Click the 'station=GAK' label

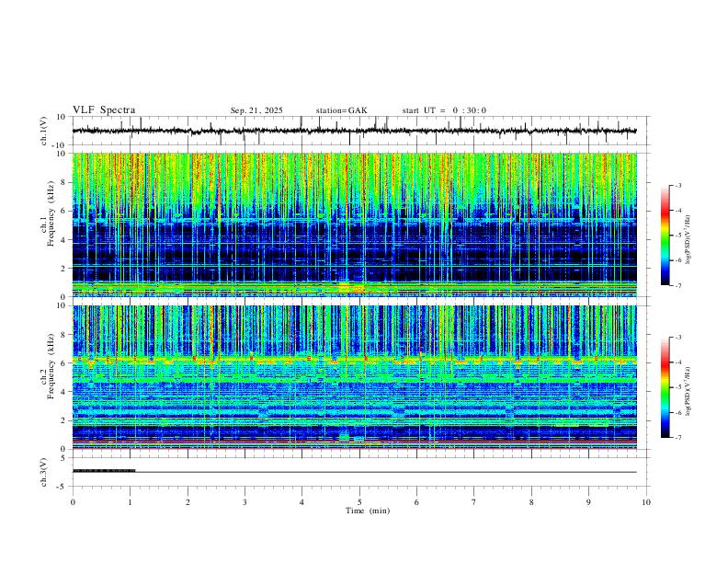pyautogui.click(x=341, y=110)
